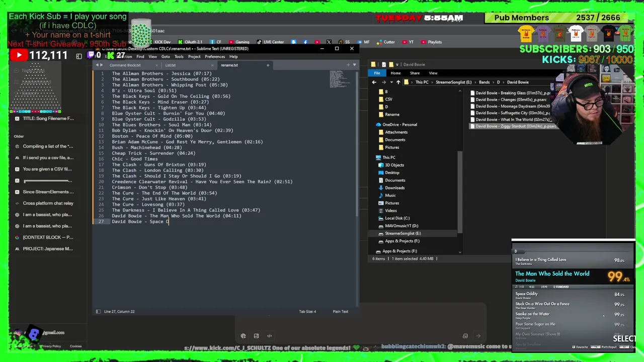Open the Find menu in Sublime Text
The image size is (644, 362).
coord(140,56)
